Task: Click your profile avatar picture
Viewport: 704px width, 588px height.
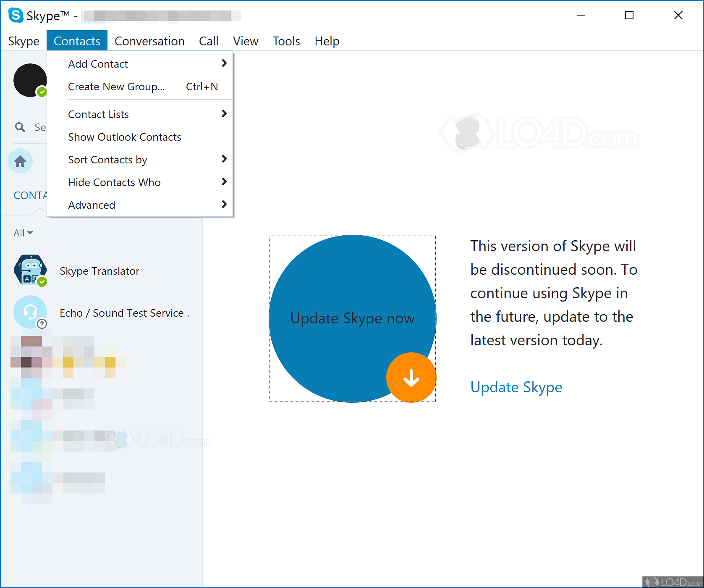Action: 29,80
